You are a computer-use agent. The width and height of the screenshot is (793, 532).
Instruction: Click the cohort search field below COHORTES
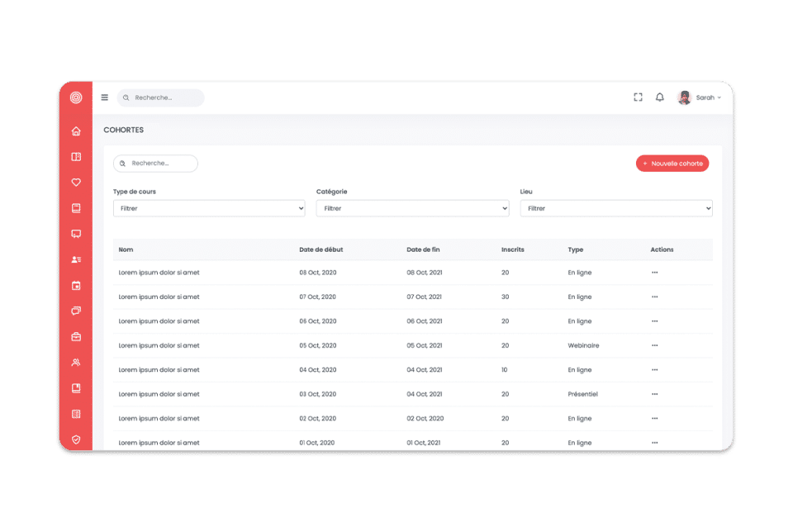pos(156,164)
